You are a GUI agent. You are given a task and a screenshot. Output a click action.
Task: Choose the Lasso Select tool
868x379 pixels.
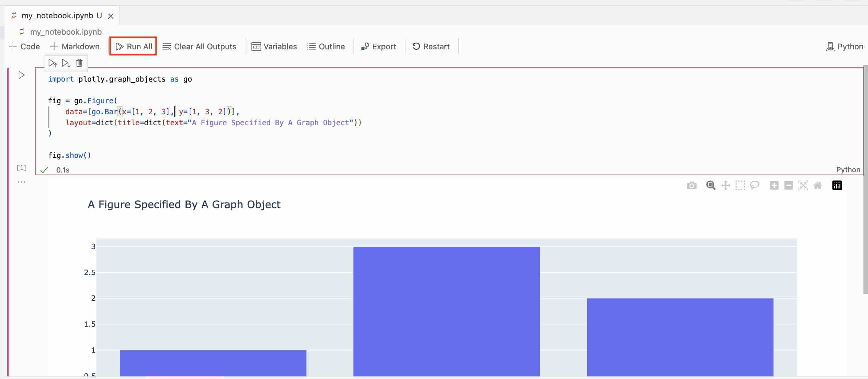(755, 186)
